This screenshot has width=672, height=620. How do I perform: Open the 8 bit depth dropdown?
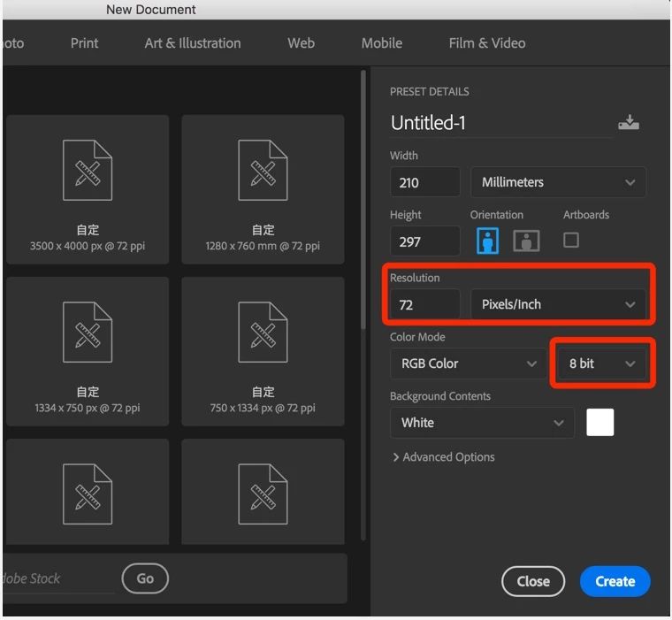pyautogui.click(x=601, y=364)
